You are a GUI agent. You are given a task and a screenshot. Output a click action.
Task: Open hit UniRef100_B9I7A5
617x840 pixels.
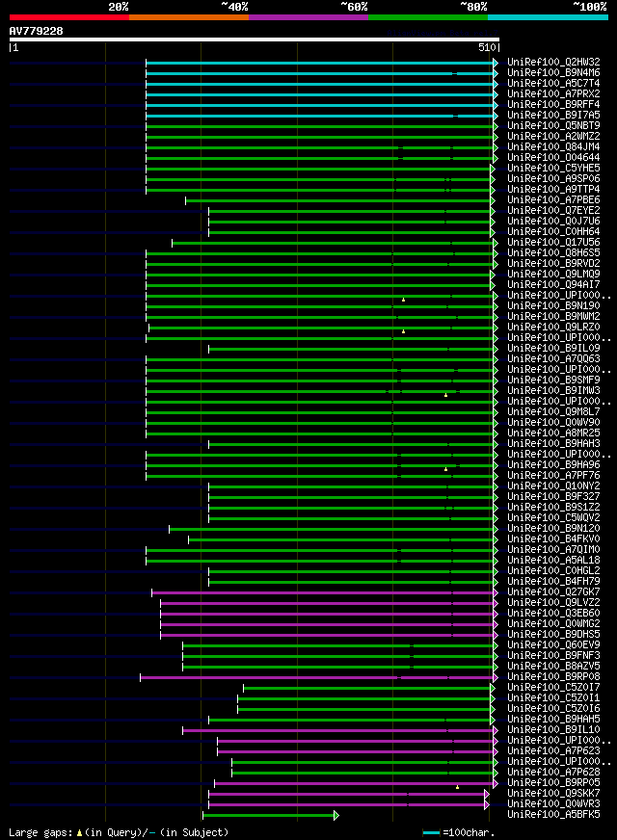553,116
